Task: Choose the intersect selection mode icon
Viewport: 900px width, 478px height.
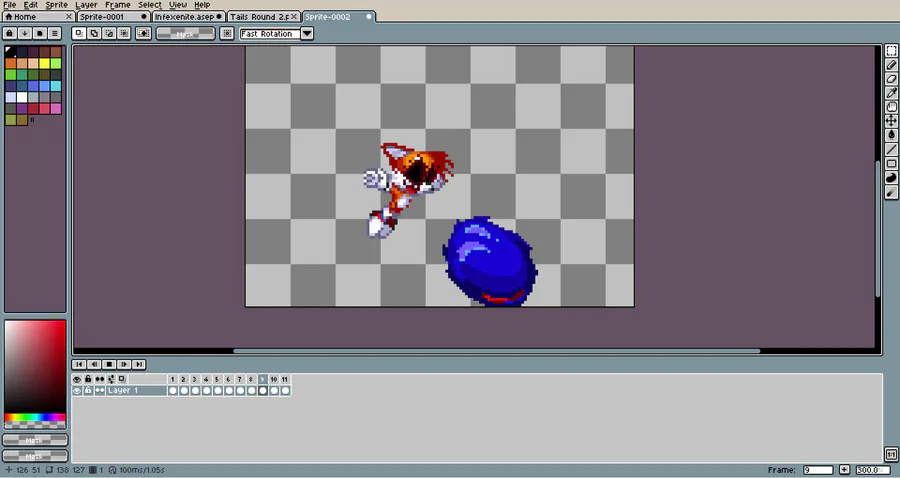Action: (124, 33)
